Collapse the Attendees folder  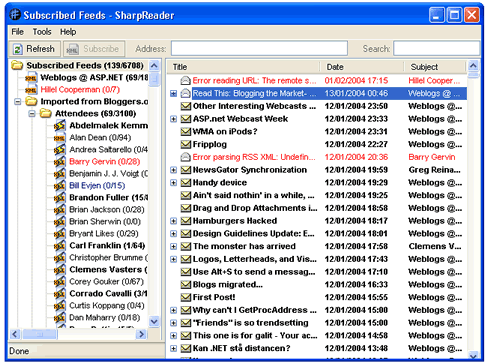pyautogui.click(x=32, y=113)
